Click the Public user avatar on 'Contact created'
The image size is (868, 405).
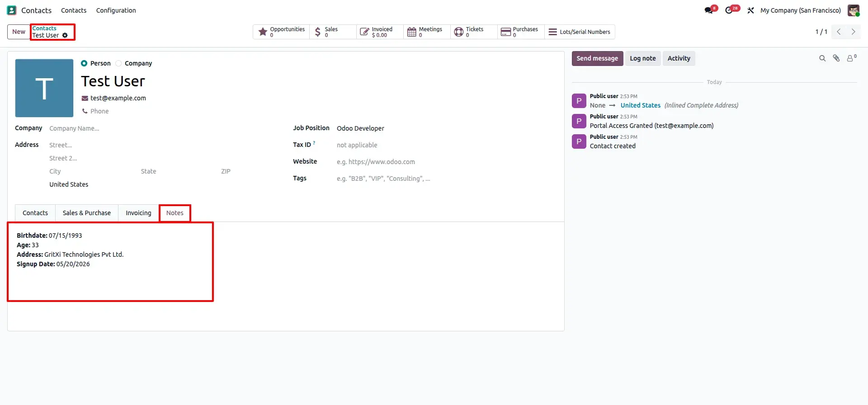click(579, 141)
